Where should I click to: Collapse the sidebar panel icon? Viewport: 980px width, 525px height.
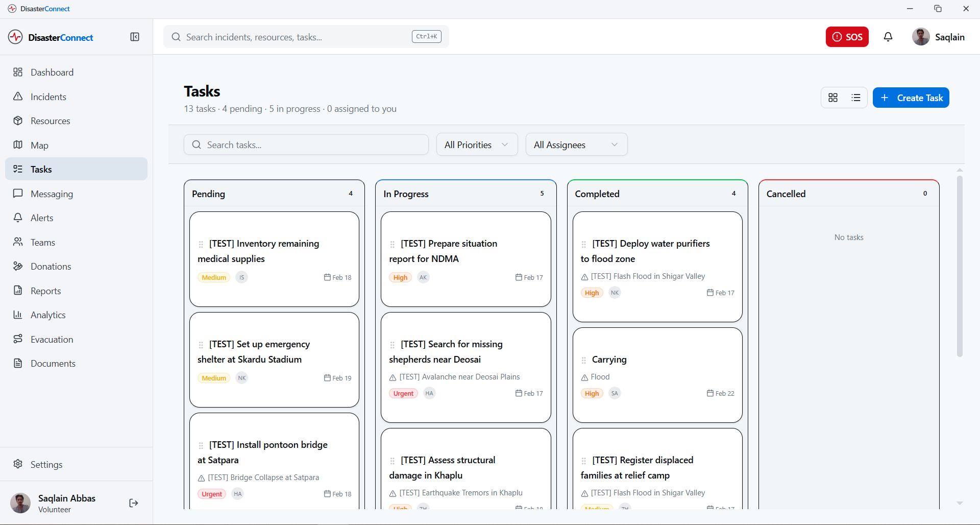135,37
